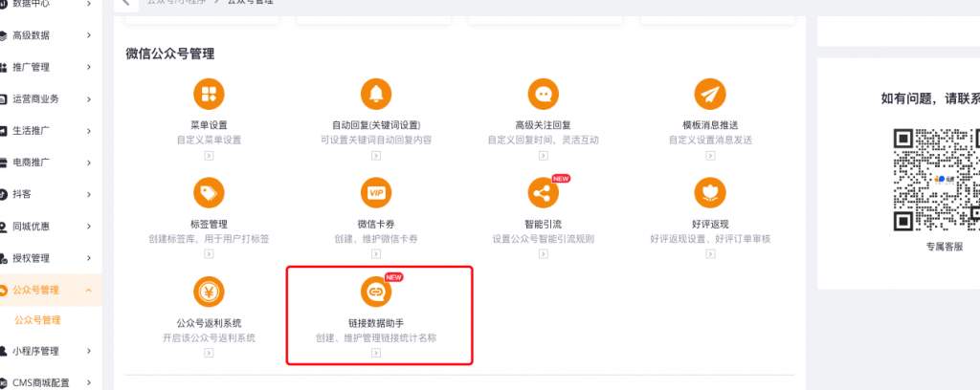This screenshot has height=390, width=980.
Task: Click the 模板消息推送 paper plane icon
Action: (x=710, y=95)
